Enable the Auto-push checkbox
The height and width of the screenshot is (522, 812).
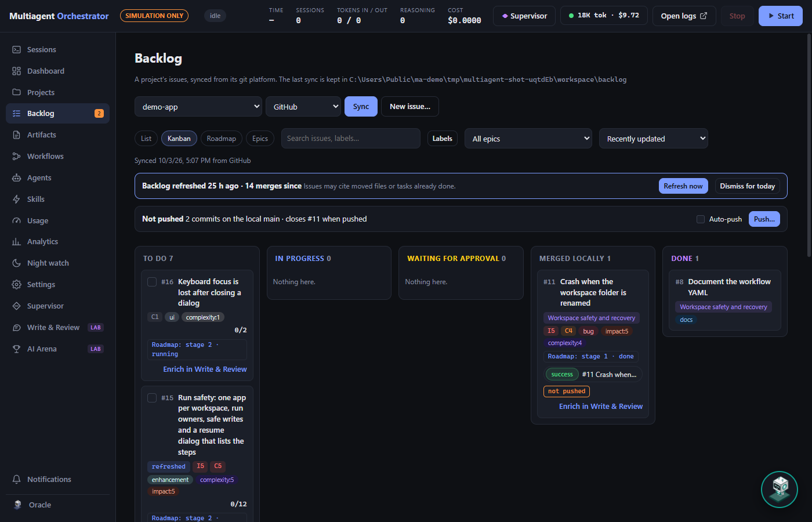coord(701,219)
